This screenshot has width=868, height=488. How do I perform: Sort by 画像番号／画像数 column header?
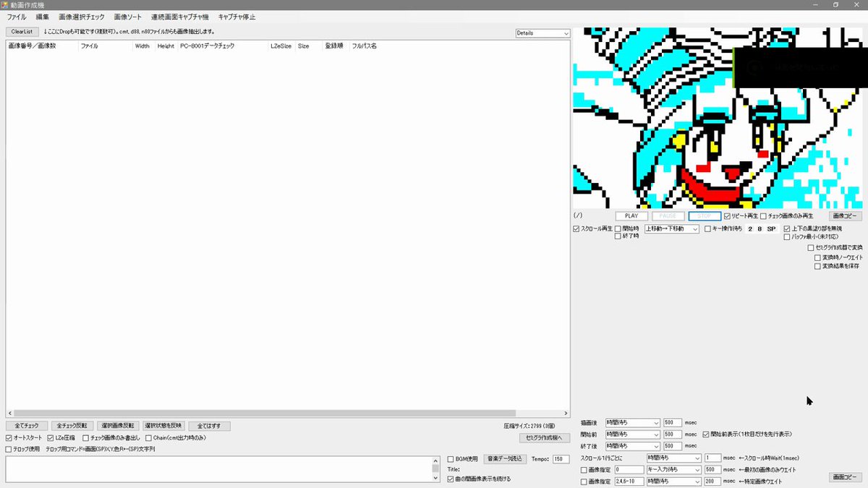(42, 46)
